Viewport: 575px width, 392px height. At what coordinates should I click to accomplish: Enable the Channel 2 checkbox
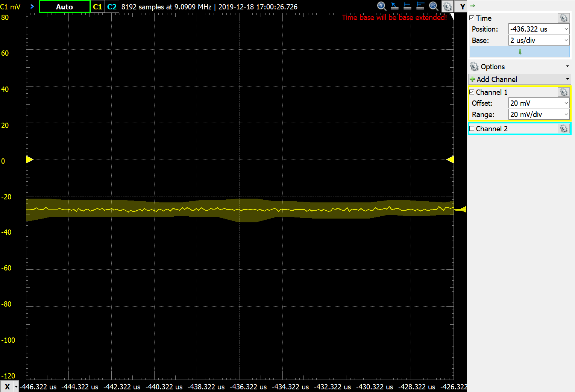point(472,129)
